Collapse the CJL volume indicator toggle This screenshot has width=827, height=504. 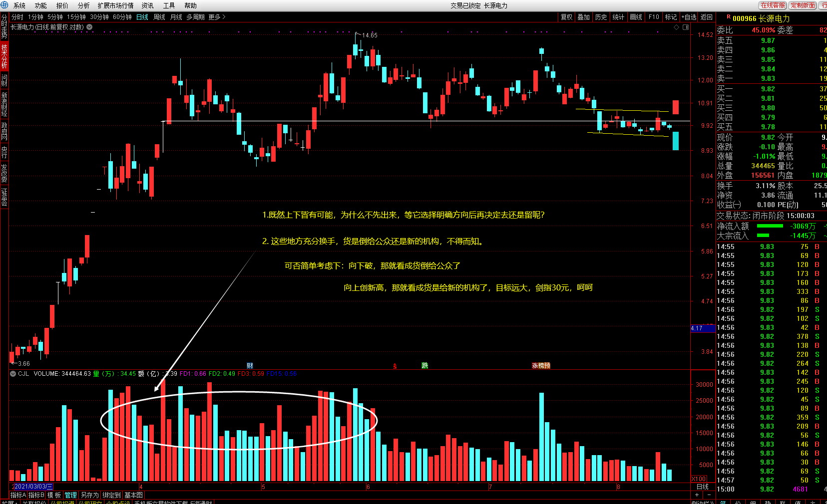click(13, 373)
